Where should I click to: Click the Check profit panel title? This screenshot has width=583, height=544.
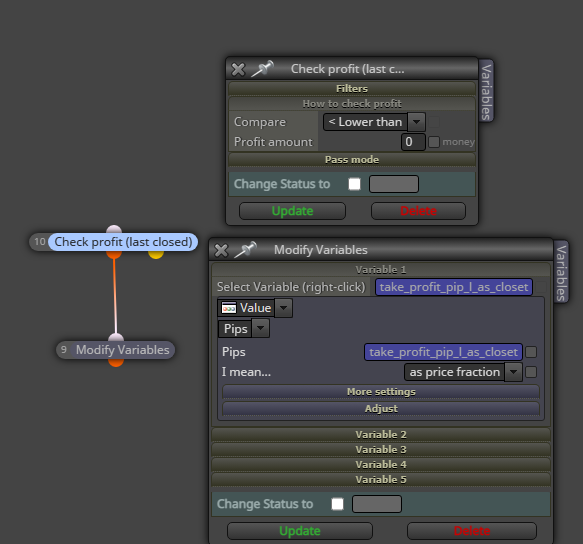point(347,69)
